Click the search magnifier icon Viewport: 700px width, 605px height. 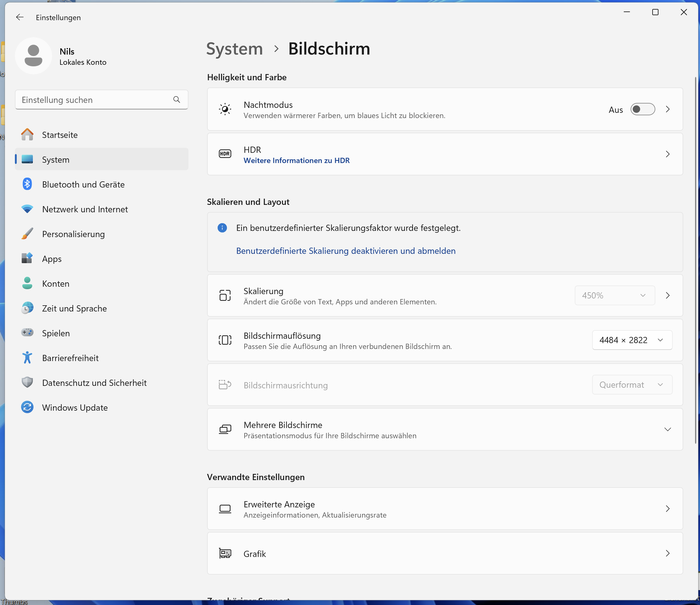[176, 100]
